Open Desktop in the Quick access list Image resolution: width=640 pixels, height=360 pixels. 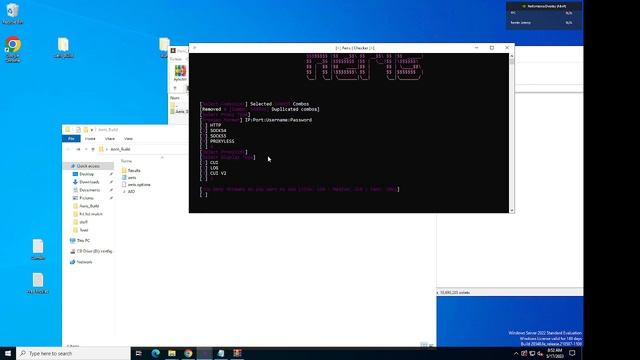tap(87, 174)
